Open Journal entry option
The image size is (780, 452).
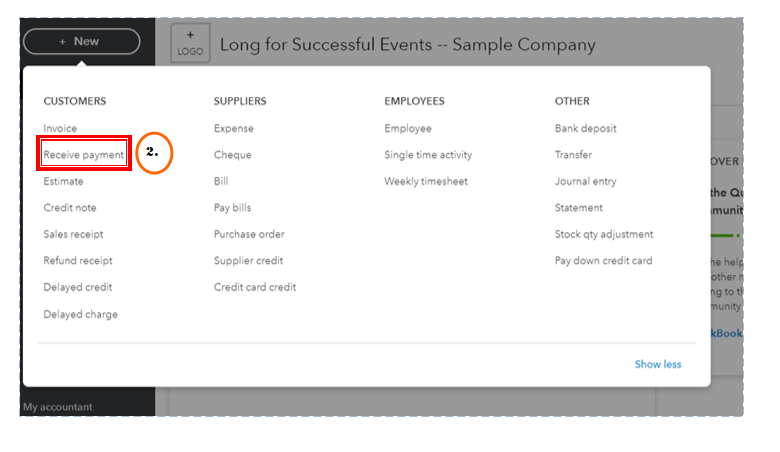[585, 181]
